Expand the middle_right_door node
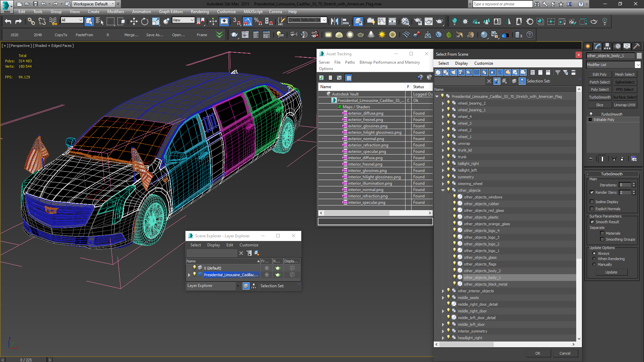 click(443, 311)
